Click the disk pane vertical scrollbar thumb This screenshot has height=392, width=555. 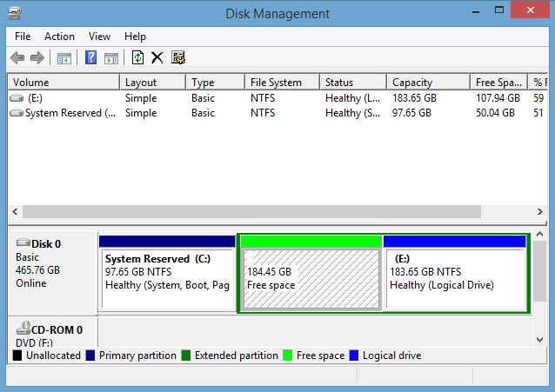(540, 271)
